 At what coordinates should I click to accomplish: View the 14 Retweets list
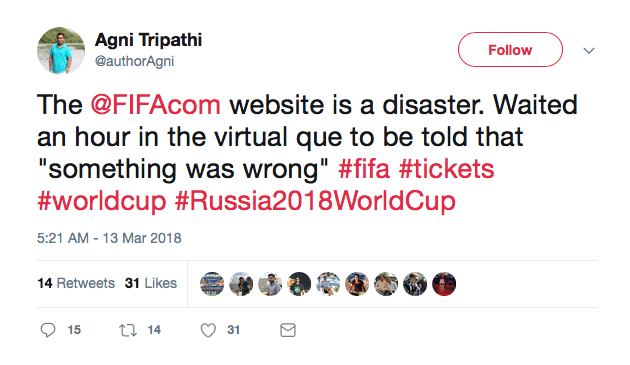[76, 283]
